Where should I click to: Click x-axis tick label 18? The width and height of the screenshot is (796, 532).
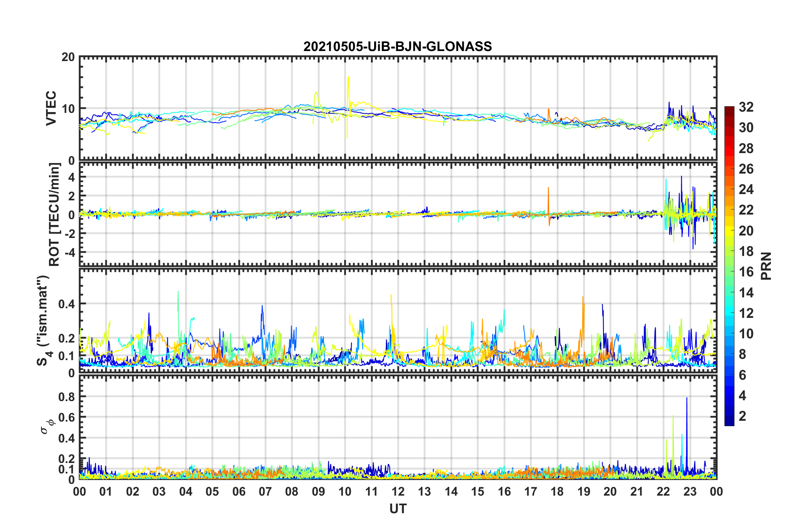557,491
